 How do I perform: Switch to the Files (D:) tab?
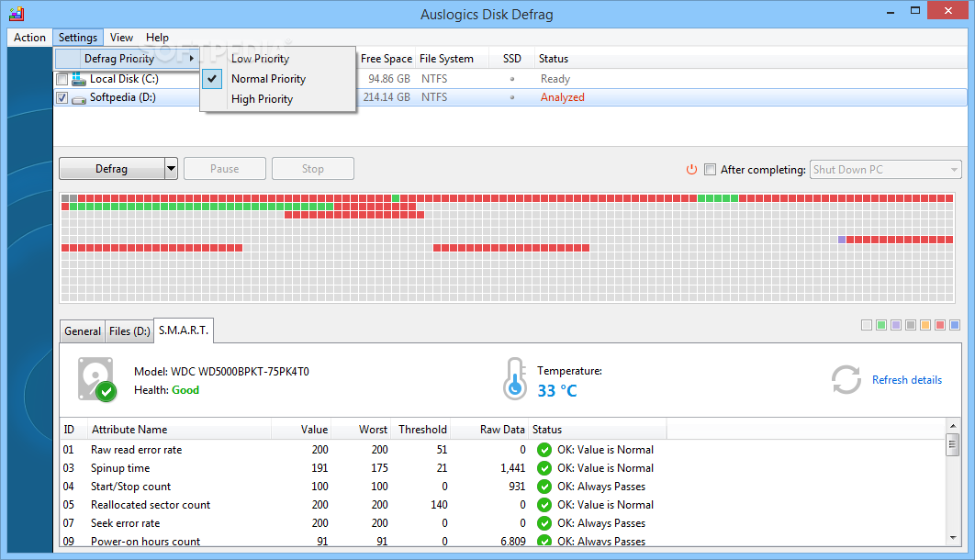click(129, 331)
